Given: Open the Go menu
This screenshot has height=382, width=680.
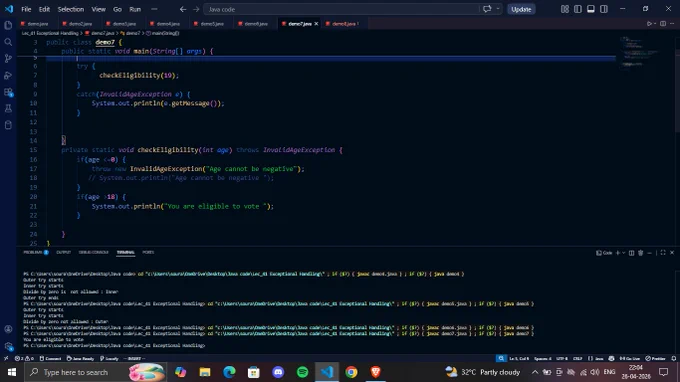Looking at the screenshot, I should click(x=117, y=9).
